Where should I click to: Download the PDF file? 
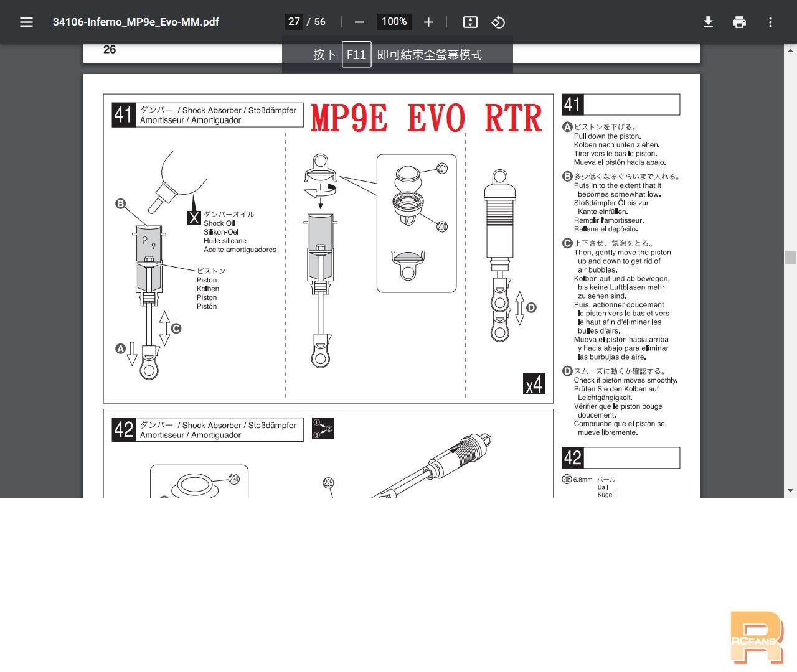point(708,22)
